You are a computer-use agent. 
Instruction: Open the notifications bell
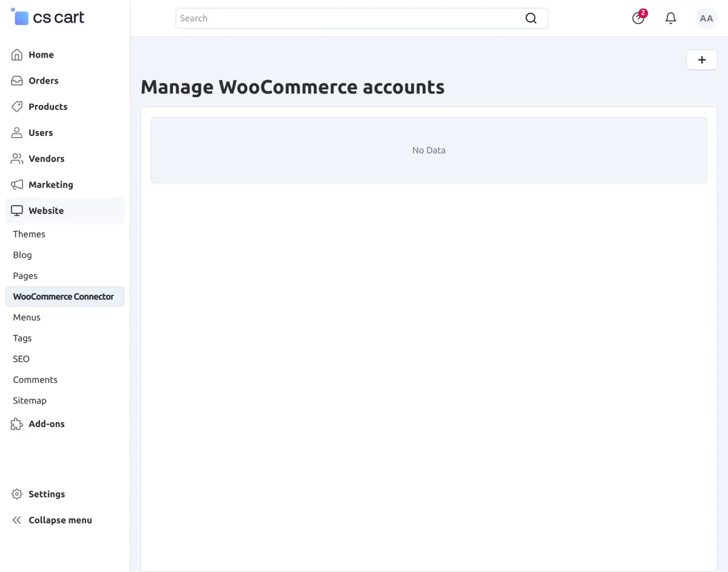(670, 18)
